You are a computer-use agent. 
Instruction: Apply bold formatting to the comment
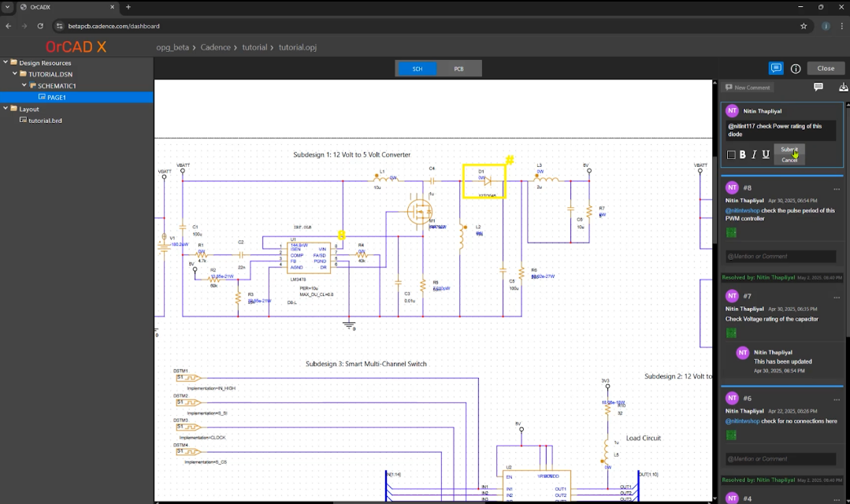[742, 155]
